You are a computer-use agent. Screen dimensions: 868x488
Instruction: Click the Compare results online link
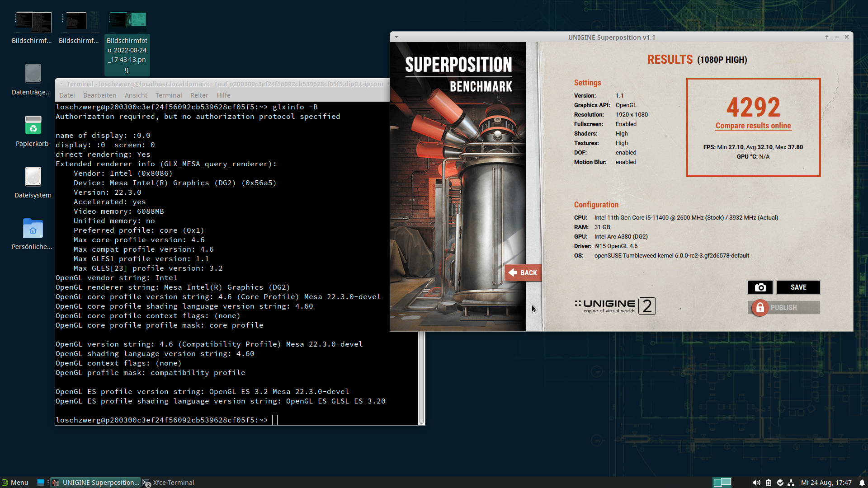pos(753,126)
